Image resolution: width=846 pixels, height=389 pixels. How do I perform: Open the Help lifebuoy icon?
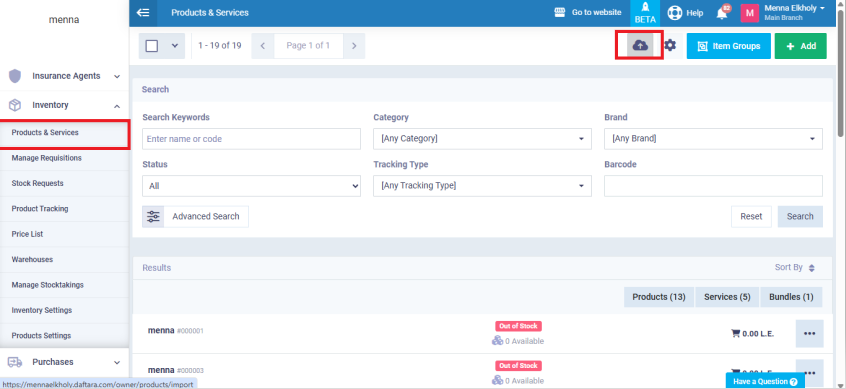pyautogui.click(x=674, y=13)
